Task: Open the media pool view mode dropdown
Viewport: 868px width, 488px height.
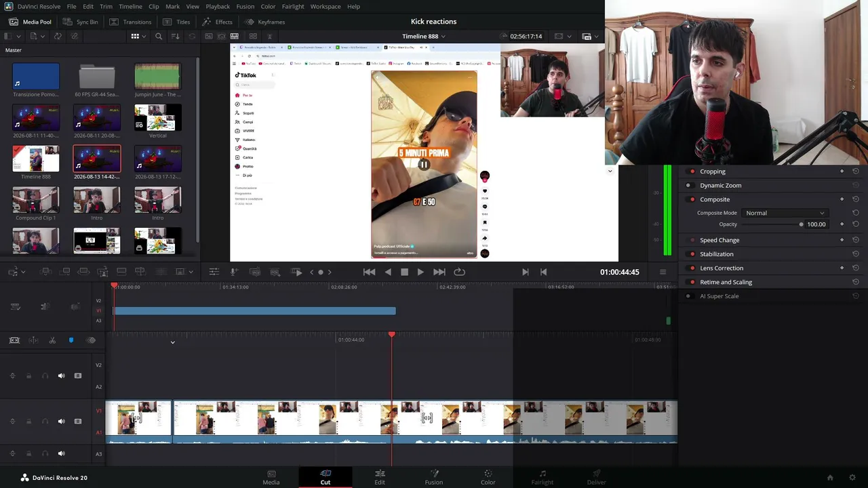Action: tap(138, 36)
